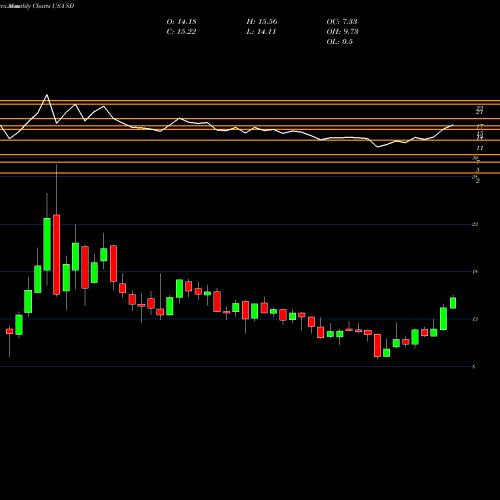This screenshot has width=500, height=500.
Task: Select the tall green candle before the tallest red candle
Action: point(47,244)
